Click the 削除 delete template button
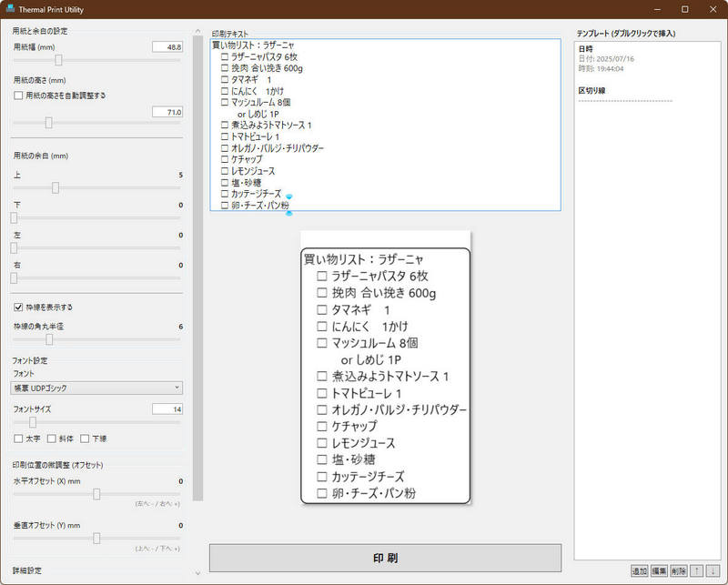The width and height of the screenshot is (728, 585). [x=678, y=571]
